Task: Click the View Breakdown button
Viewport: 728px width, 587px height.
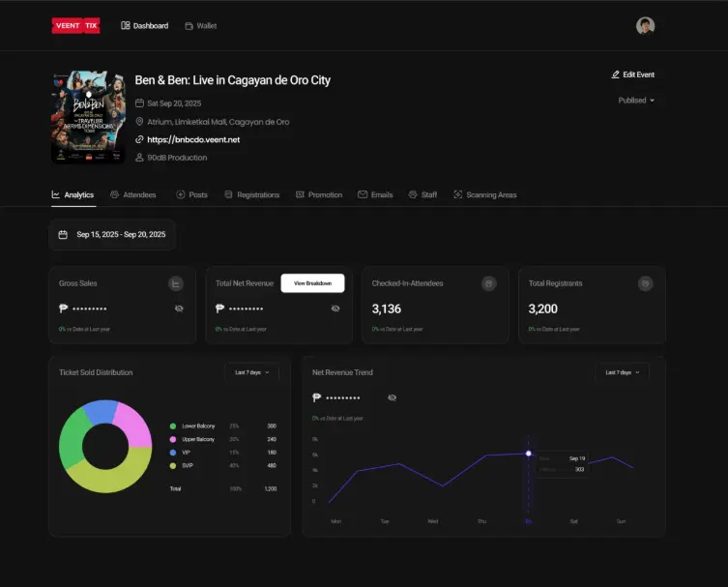Action: [312, 283]
